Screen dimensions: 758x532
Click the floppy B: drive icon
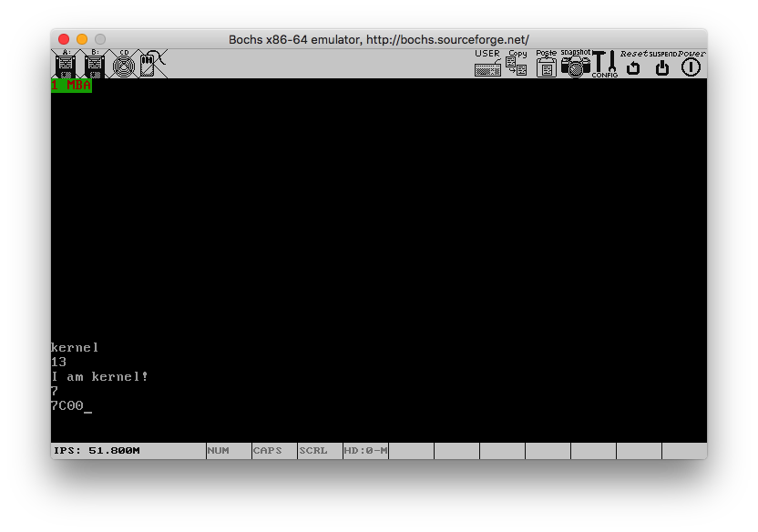coord(94,64)
